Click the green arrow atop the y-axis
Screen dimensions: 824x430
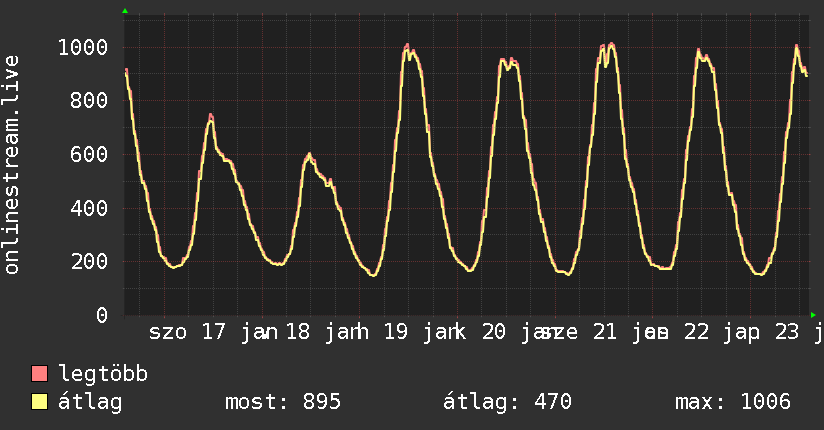tap(125, 11)
